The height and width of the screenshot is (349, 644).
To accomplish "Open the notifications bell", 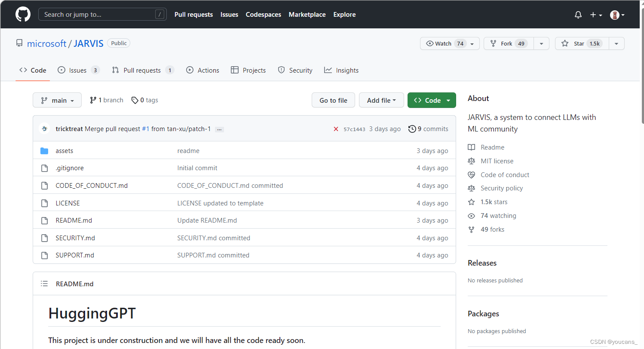I will pos(578,15).
